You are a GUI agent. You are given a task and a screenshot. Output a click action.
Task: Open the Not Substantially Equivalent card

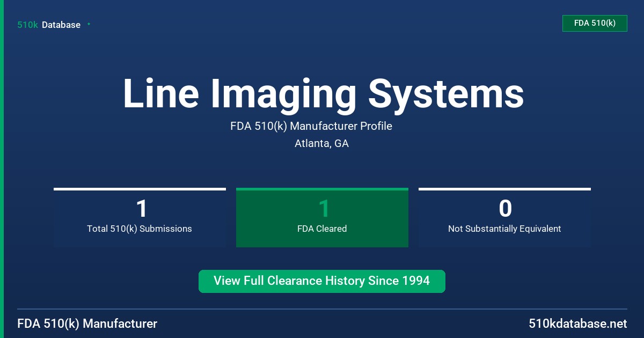(x=504, y=217)
